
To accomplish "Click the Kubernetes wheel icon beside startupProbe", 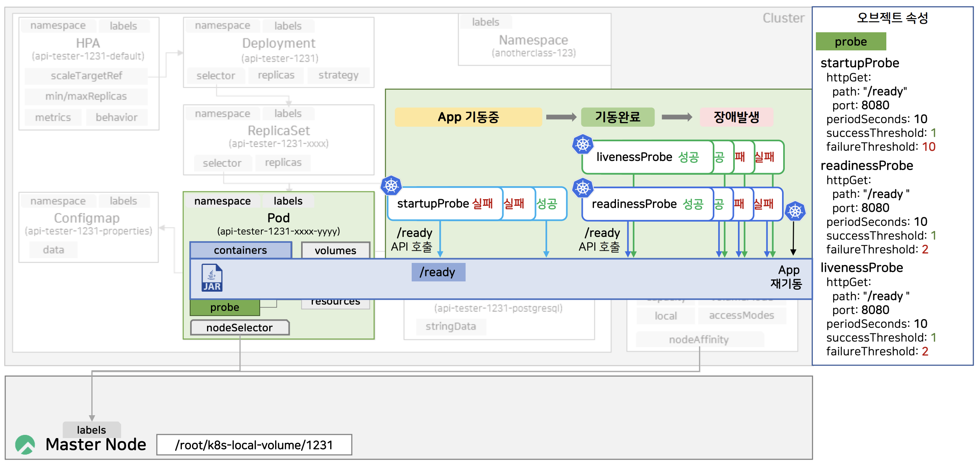I will click(x=391, y=185).
